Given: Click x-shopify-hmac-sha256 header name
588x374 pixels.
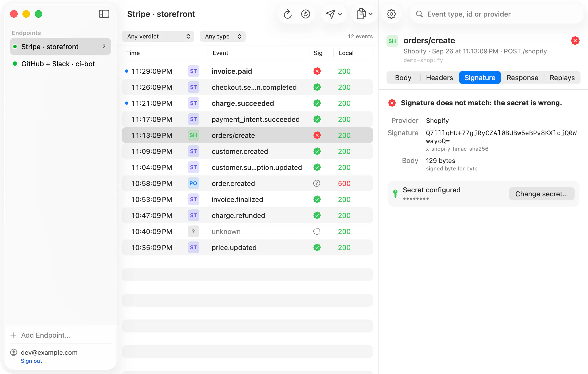Looking at the screenshot, I should pos(457,149).
